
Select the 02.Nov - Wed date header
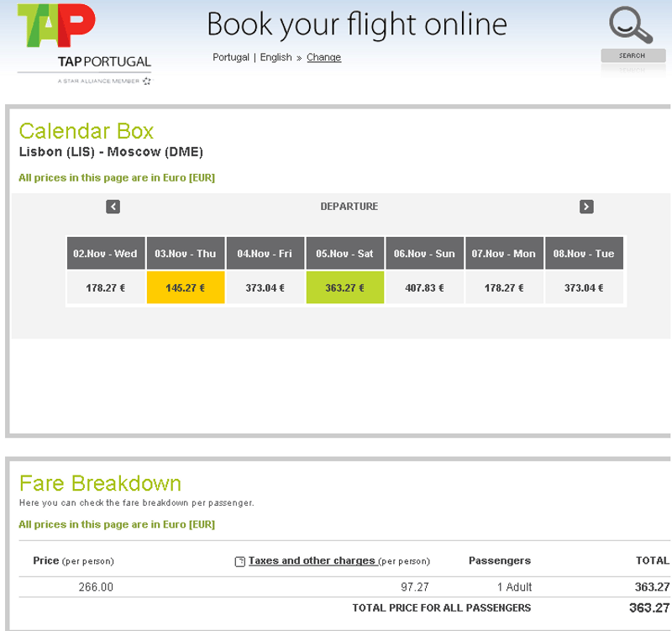[x=106, y=253]
